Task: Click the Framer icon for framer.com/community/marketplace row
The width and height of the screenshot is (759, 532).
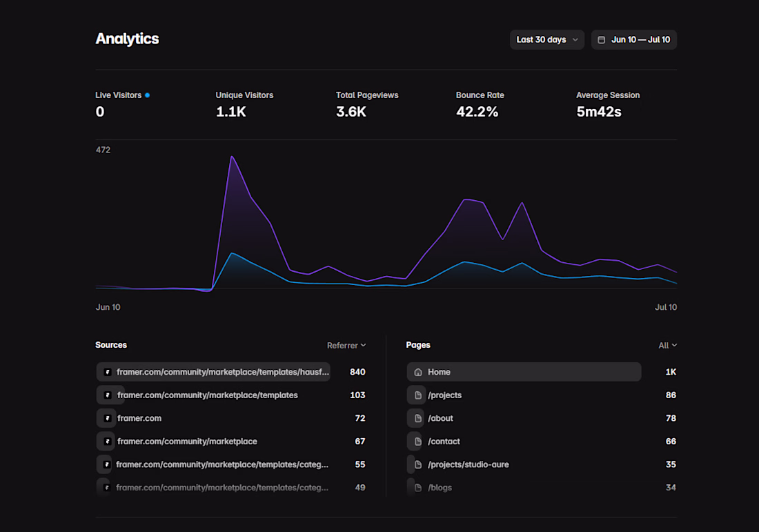Action: click(108, 442)
